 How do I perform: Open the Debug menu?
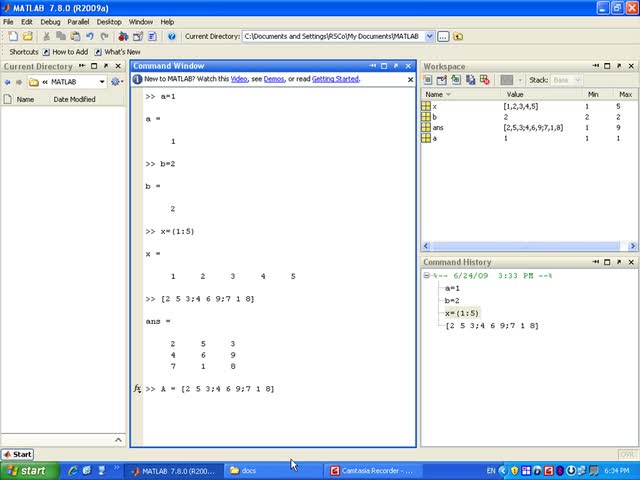pos(50,22)
